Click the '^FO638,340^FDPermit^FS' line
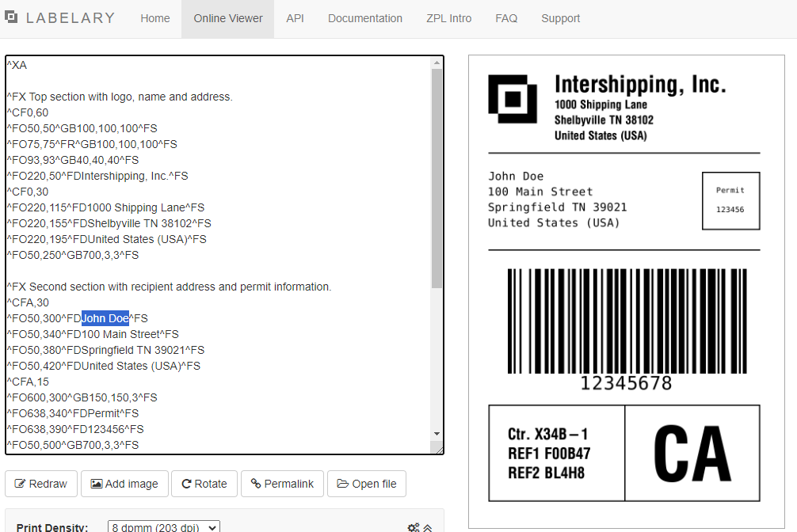The image size is (797, 532). (73, 413)
